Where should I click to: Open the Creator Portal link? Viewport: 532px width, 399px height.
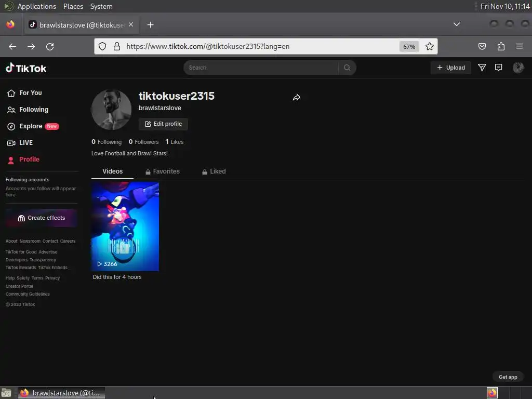coord(19,286)
